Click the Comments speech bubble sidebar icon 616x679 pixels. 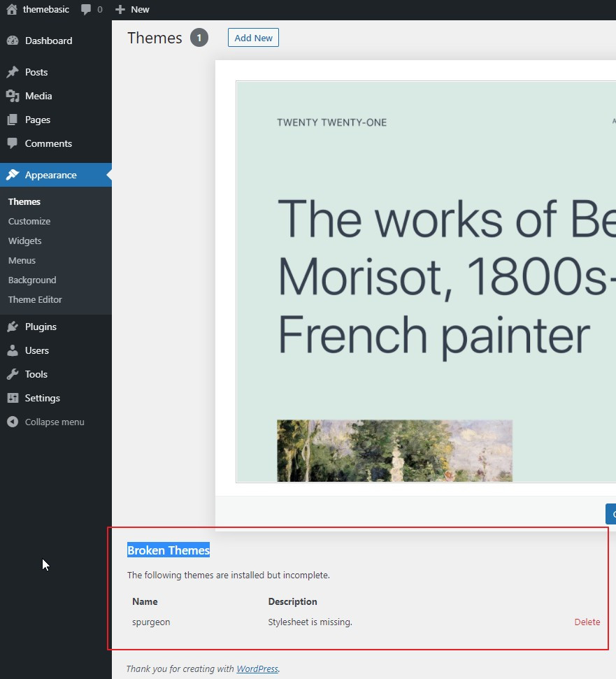tap(13, 143)
